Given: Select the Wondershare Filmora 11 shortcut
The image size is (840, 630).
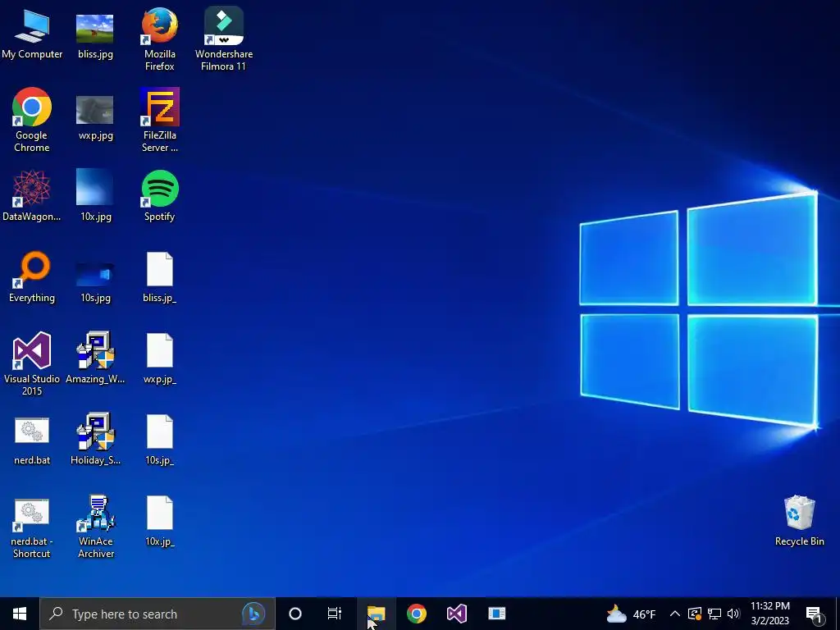Looking at the screenshot, I should pos(223,39).
